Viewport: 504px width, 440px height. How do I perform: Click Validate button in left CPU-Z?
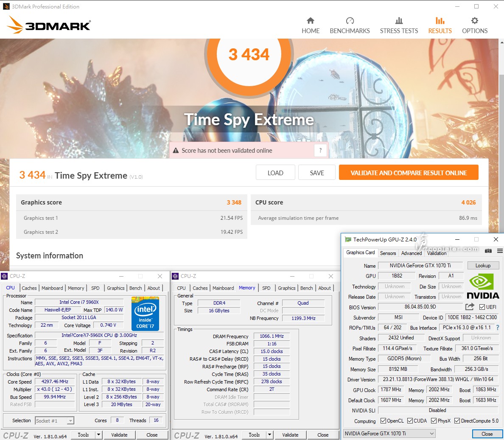(119, 435)
